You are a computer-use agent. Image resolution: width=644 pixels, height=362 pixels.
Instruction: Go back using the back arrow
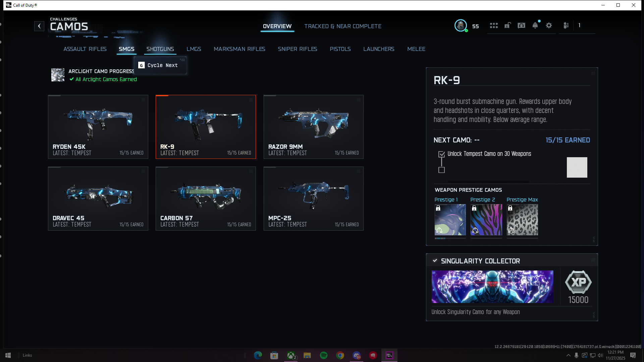click(x=39, y=26)
